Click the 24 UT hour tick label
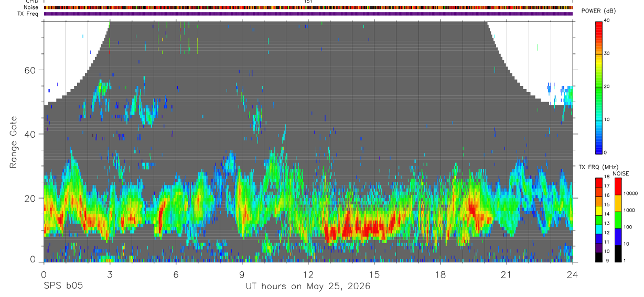 [573, 274]
